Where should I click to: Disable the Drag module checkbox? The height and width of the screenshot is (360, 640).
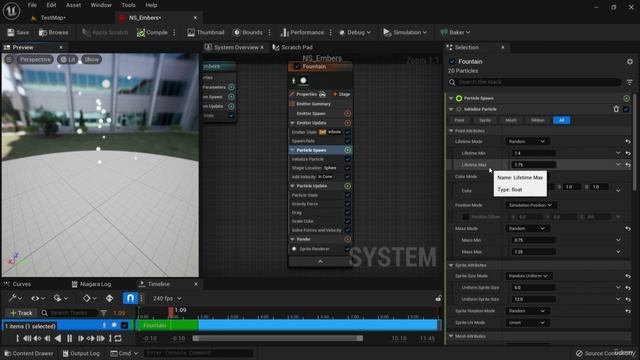click(347, 213)
